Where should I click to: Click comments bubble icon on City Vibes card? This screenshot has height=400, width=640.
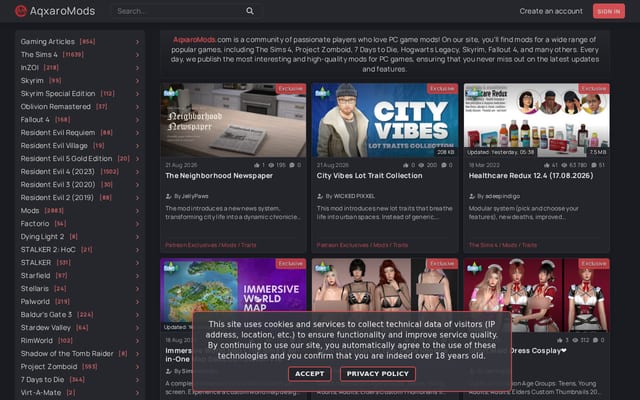(443, 165)
